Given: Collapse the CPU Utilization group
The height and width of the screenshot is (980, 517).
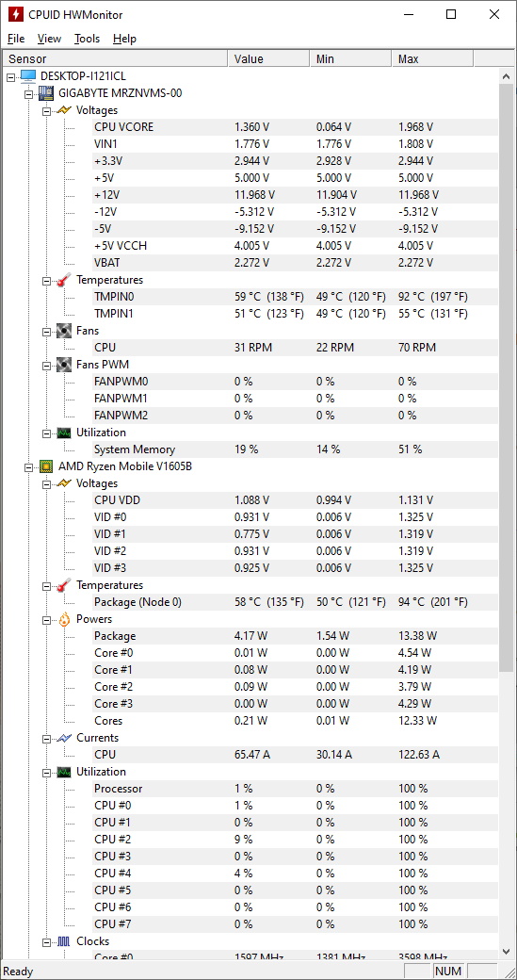Looking at the screenshot, I should click(x=46, y=773).
